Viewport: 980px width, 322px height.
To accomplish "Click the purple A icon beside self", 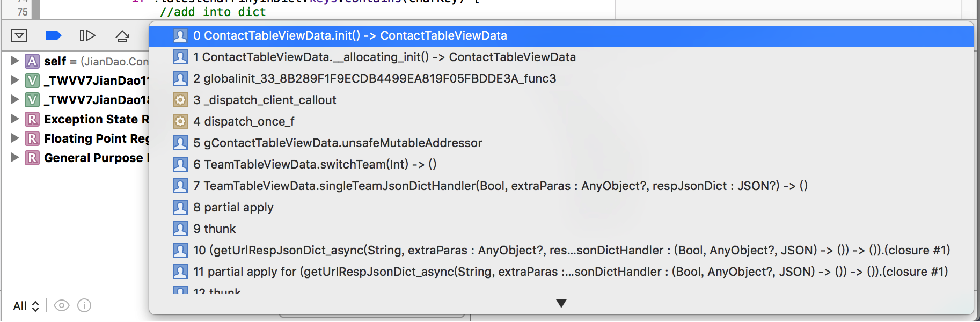I will click(x=33, y=61).
